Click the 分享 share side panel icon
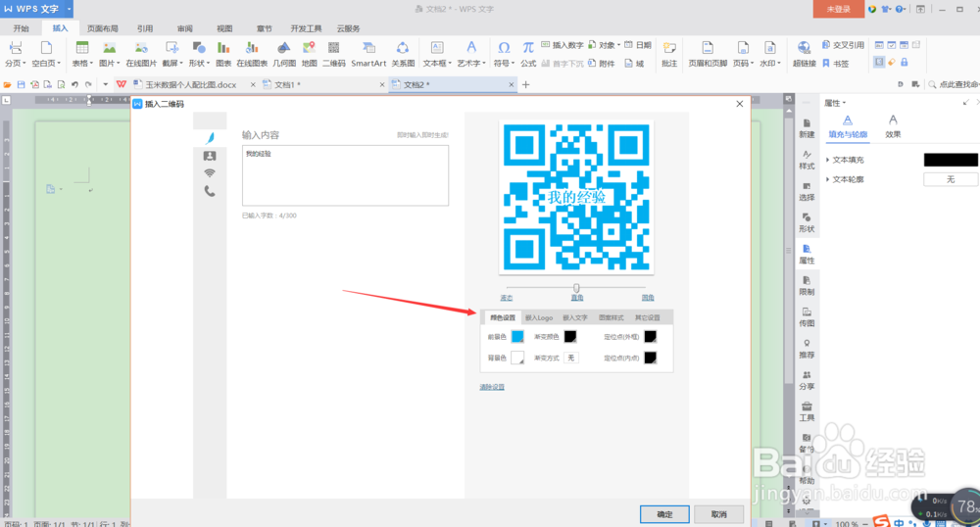 [807, 380]
